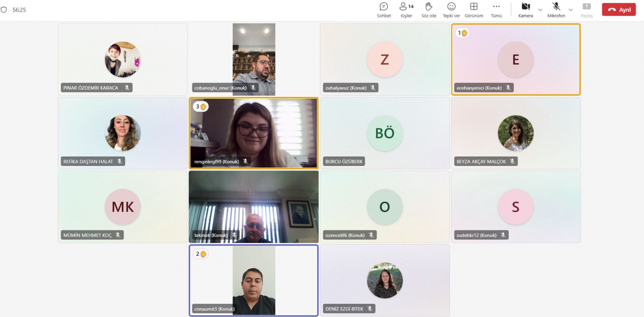This screenshot has width=644, height=317.
Task: Change layout with Görünüm icon
Action: [x=474, y=7]
